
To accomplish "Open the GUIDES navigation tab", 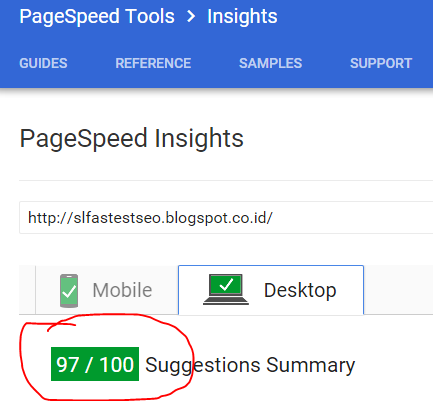I will click(x=43, y=63).
